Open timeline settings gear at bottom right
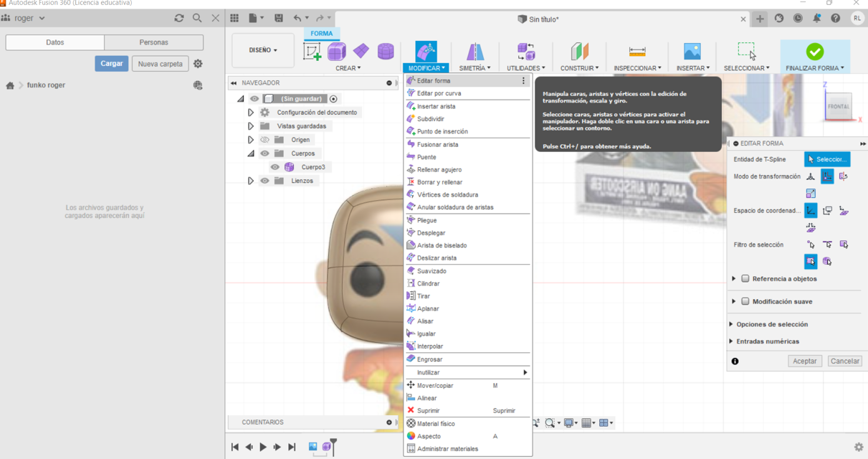The image size is (868, 459). point(859,447)
